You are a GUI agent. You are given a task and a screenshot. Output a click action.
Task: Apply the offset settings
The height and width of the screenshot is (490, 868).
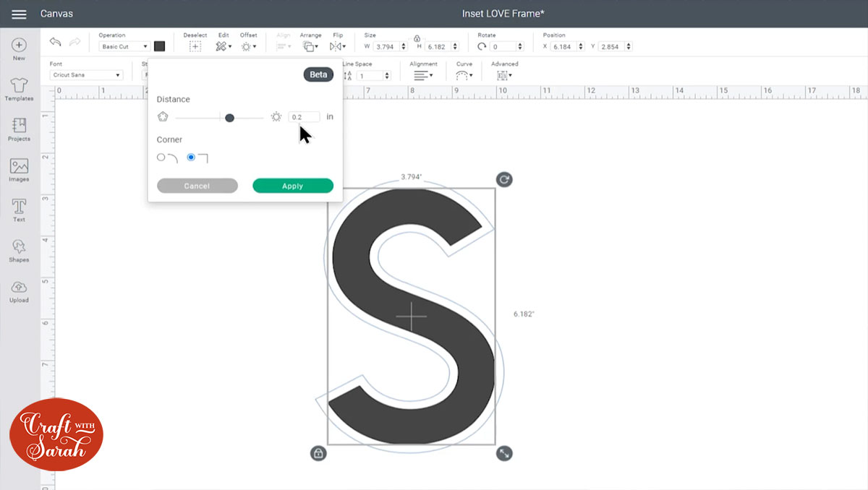[292, 185]
